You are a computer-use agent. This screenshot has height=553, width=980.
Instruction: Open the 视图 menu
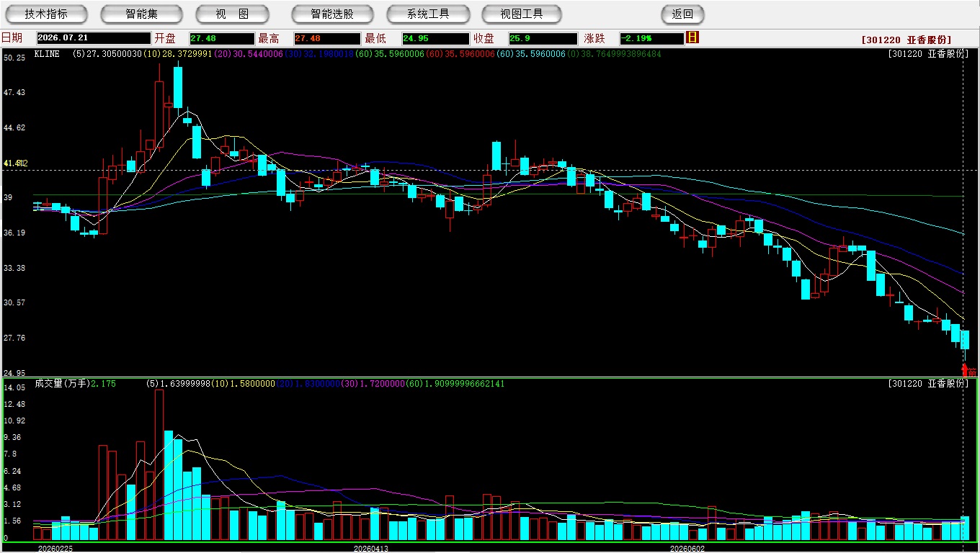click(232, 14)
